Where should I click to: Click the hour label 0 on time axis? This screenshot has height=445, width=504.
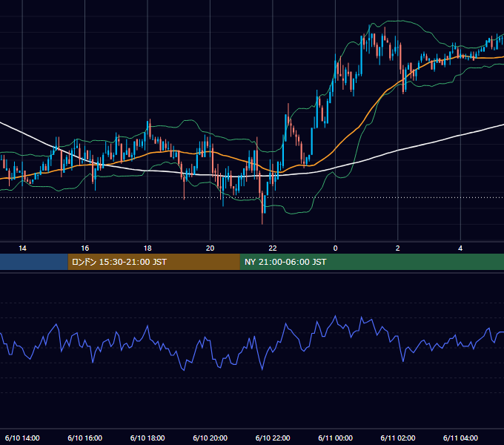335,248
